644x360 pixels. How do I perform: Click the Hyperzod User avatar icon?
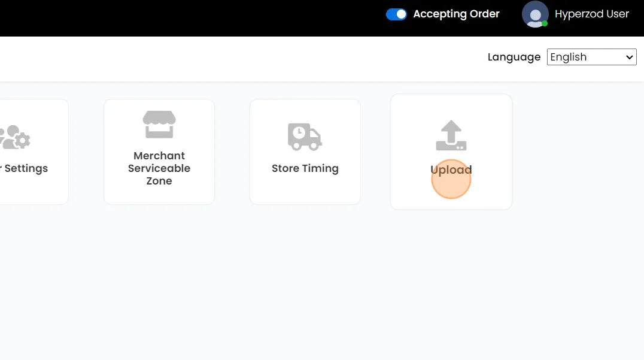pos(535,14)
